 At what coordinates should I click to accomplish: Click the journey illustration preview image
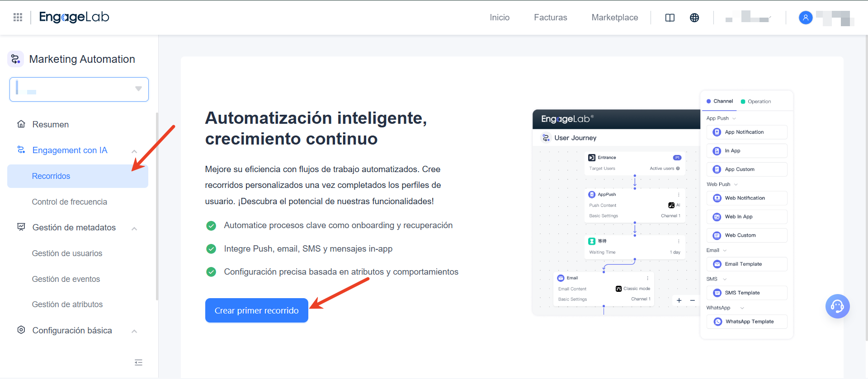coord(663,215)
